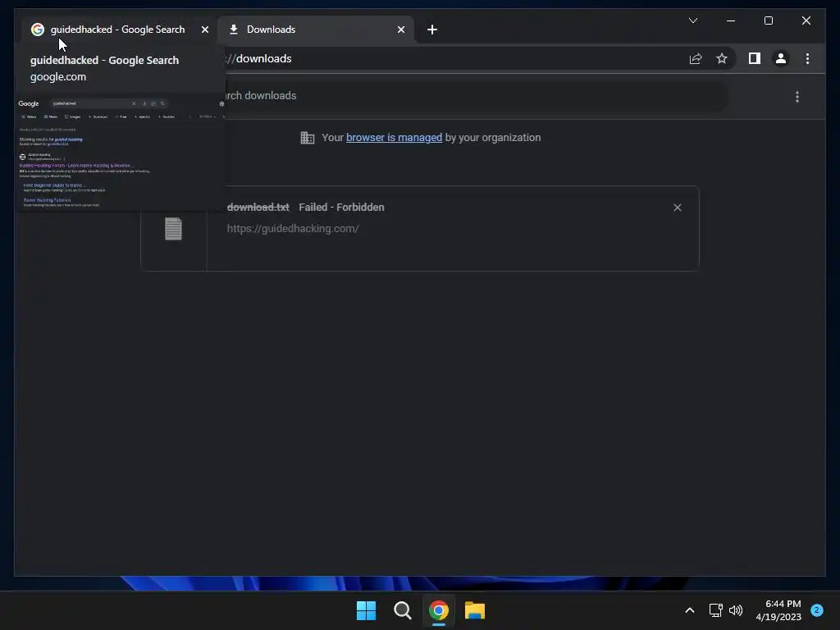Open the Windows Start menu

pyautogui.click(x=366, y=610)
